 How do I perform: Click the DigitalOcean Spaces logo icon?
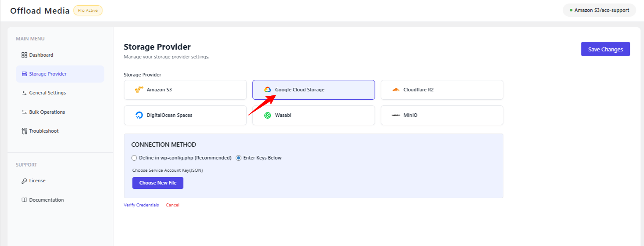coord(139,115)
